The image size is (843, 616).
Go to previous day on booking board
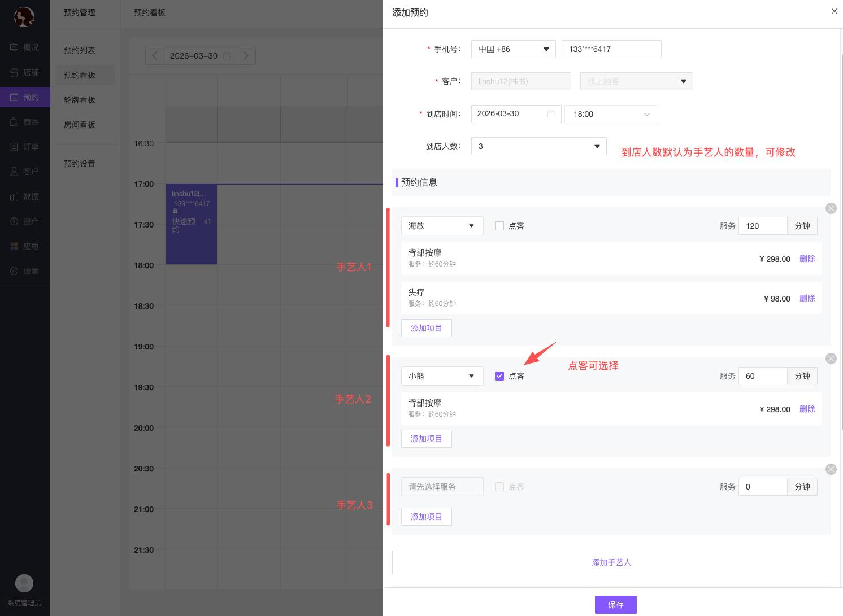pyautogui.click(x=154, y=56)
